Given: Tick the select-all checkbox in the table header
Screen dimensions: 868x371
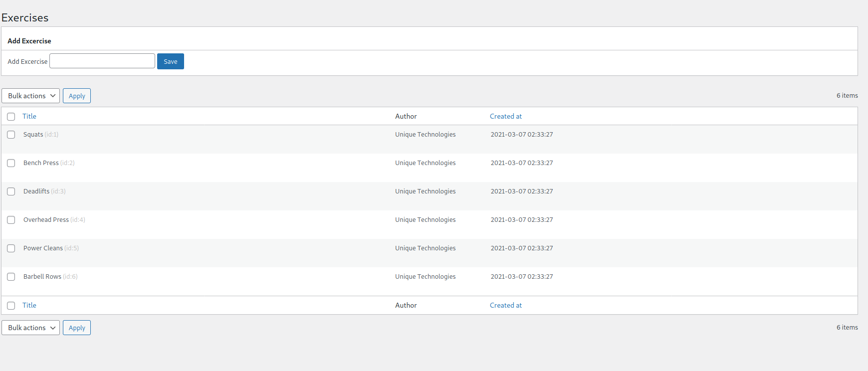Looking at the screenshot, I should point(11,117).
